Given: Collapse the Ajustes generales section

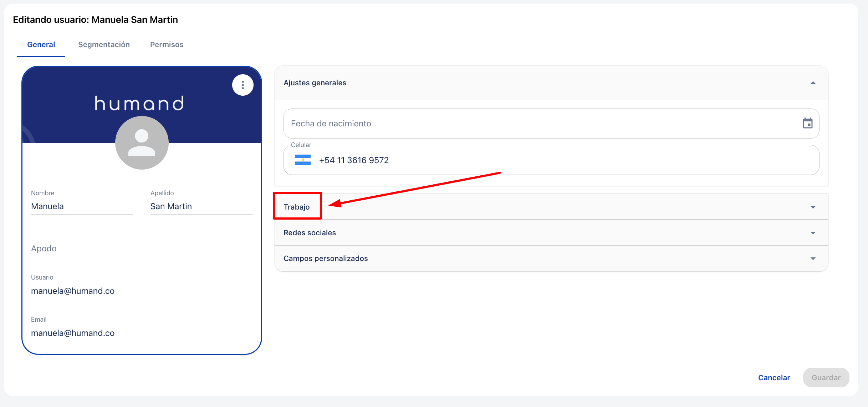Looking at the screenshot, I should [551, 83].
